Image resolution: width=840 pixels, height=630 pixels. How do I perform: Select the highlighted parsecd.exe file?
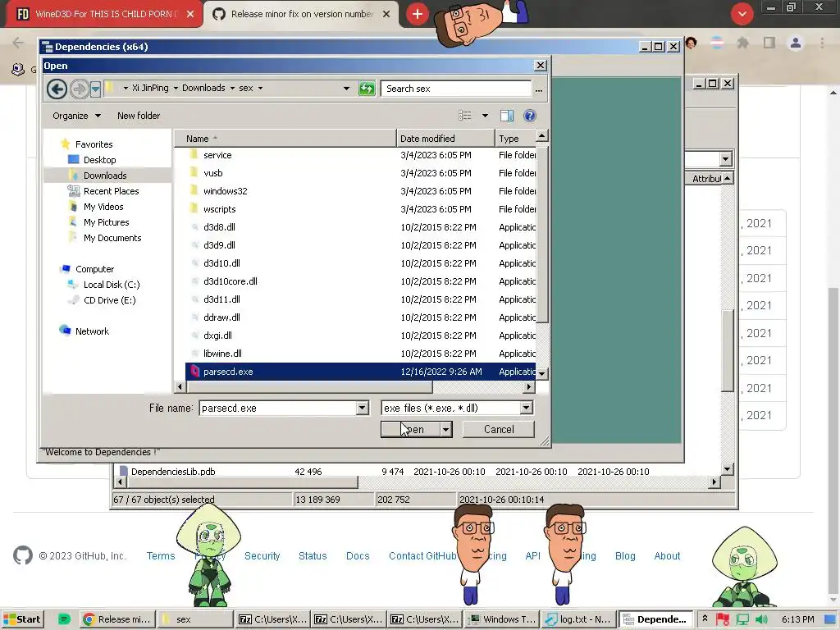tap(361, 372)
